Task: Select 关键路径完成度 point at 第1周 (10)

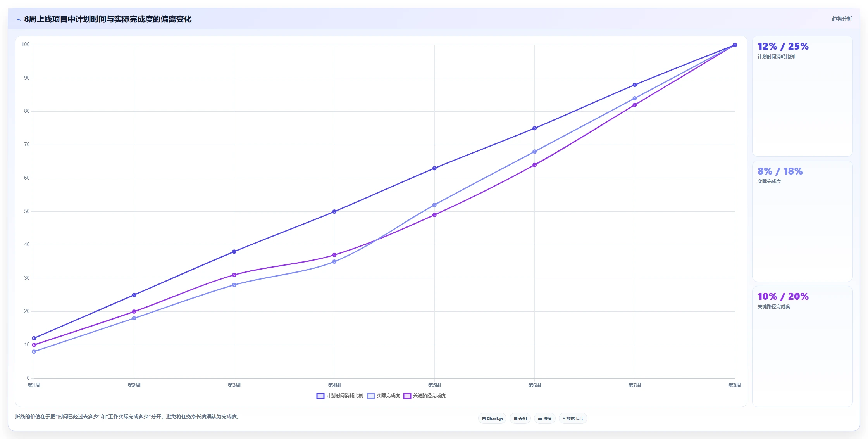Action: tap(34, 345)
